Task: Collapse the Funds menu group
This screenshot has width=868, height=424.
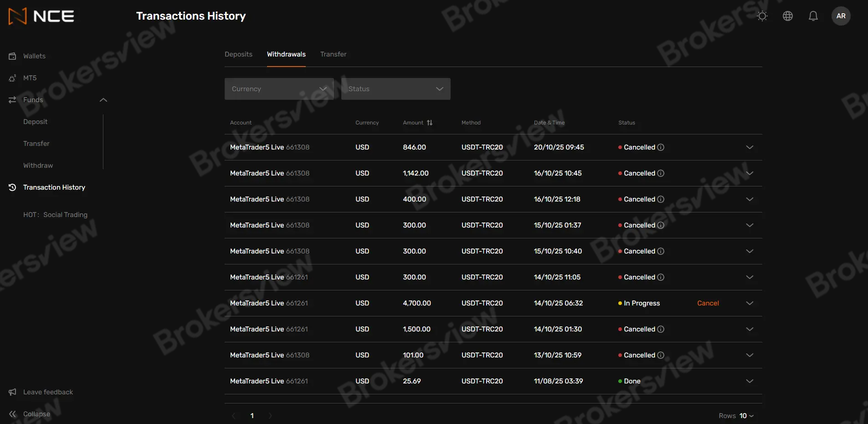Action: coord(103,100)
